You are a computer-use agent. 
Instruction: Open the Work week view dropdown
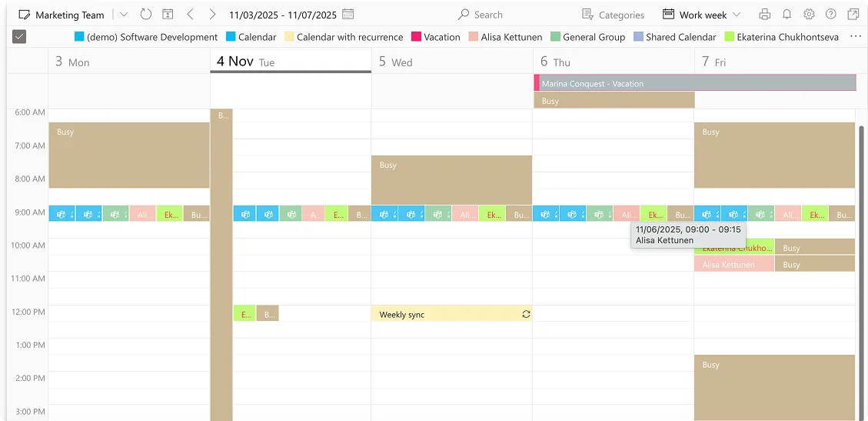click(701, 15)
